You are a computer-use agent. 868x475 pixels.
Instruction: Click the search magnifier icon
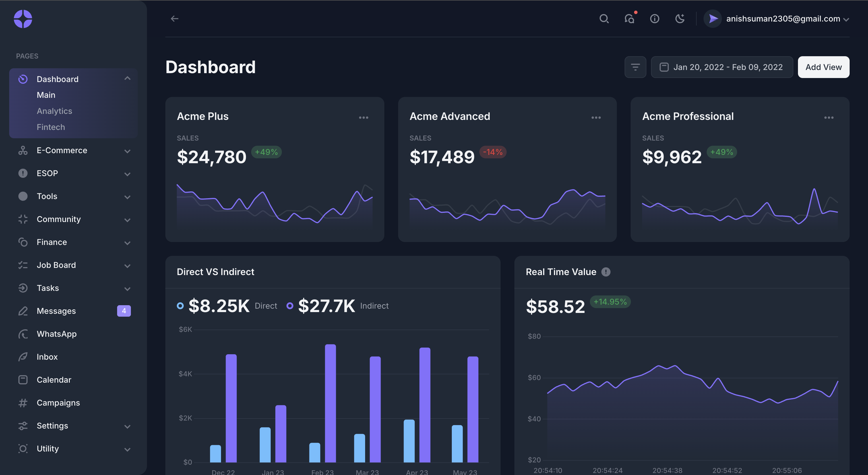point(604,19)
